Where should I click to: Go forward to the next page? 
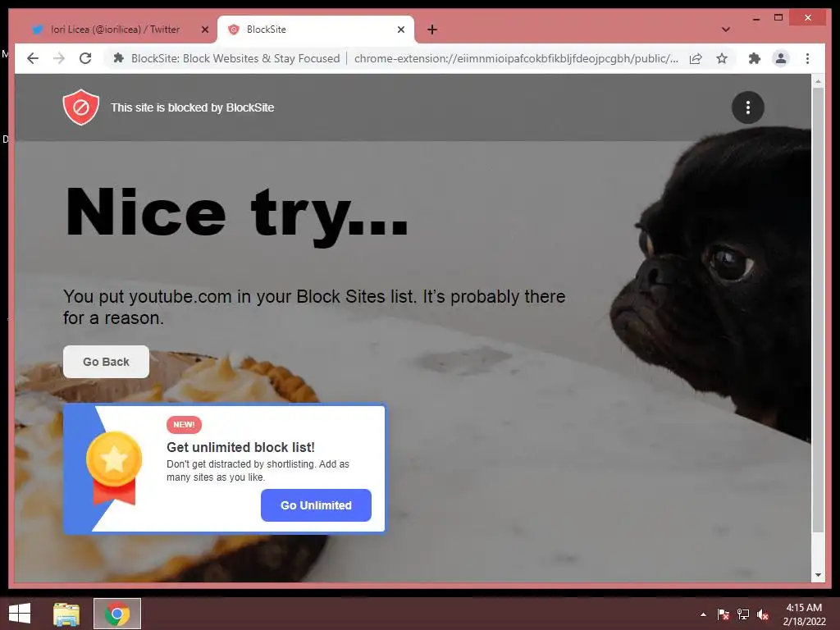[59, 58]
